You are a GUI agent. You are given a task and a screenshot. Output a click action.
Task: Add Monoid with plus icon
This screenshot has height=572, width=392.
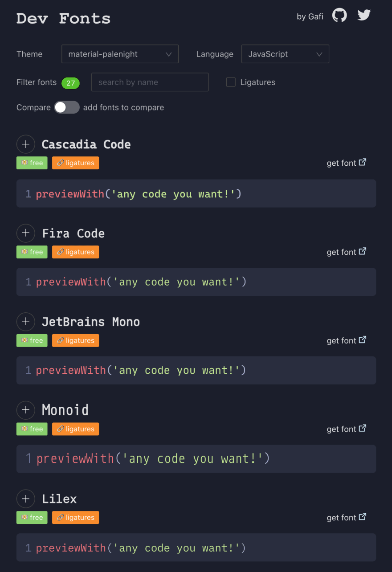[x=26, y=410]
